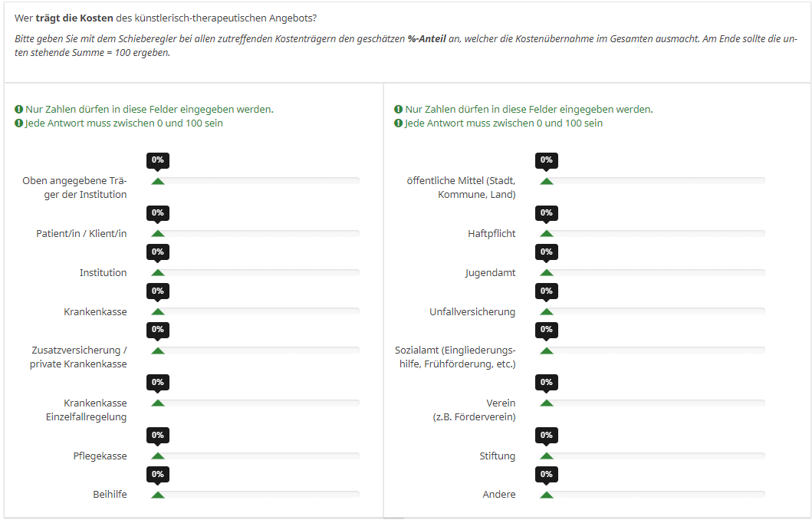Click the Zusatzversicherung / private Krankenkasse slider handle
The height and width of the screenshot is (520, 812).
[158, 351]
